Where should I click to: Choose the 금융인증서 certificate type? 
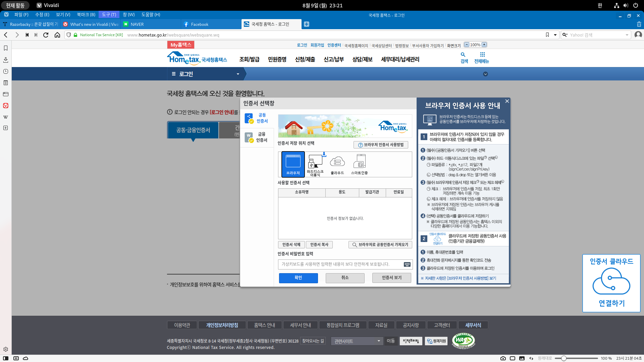[x=257, y=137]
